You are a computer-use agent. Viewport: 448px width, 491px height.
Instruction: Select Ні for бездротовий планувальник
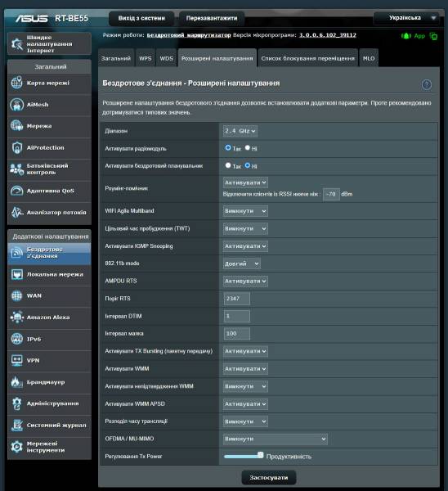248,165
